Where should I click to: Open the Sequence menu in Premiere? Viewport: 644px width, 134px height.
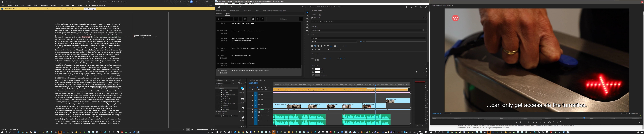pyautogui.click(x=230, y=4)
